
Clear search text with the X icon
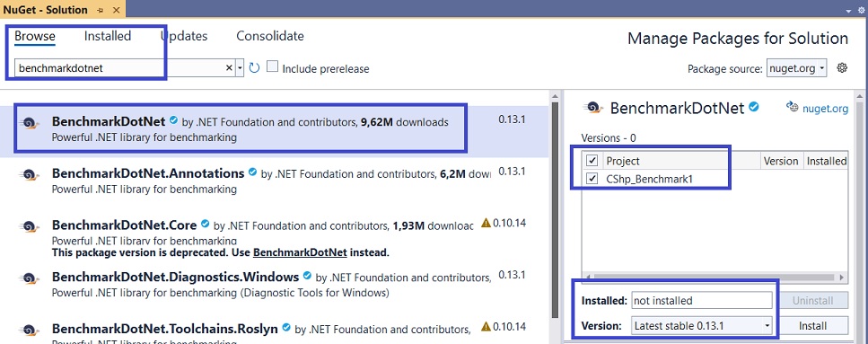pyautogui.click(x=229, y=68)
